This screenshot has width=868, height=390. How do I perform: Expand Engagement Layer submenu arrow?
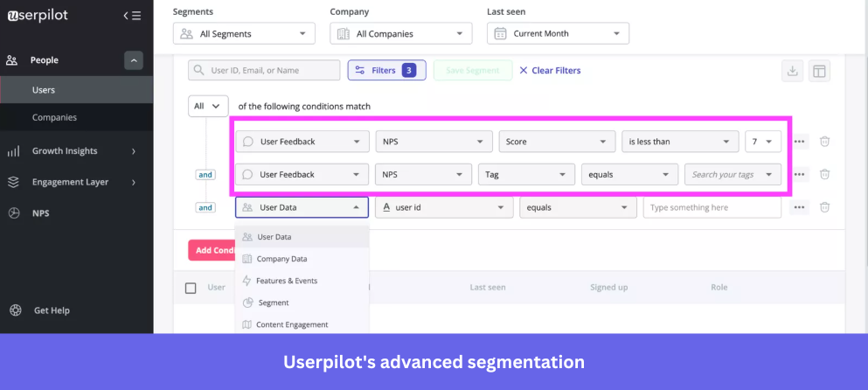click(x=134, y=182)
